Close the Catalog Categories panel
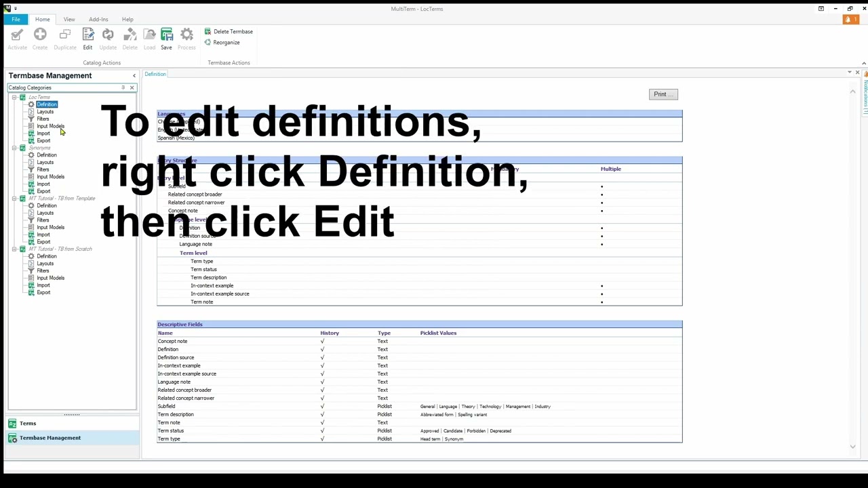868x488 pixels. pyautogui.click(x=132, y=87)
